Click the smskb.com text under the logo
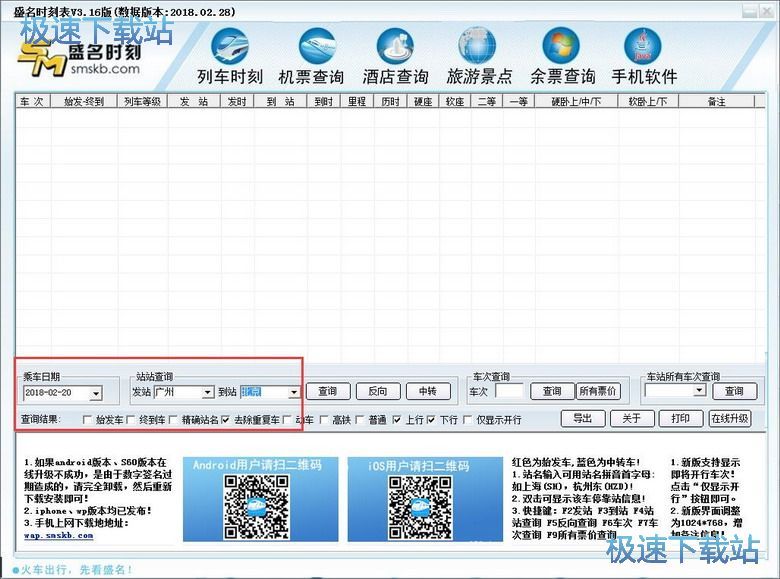 (x=105, y=69)
